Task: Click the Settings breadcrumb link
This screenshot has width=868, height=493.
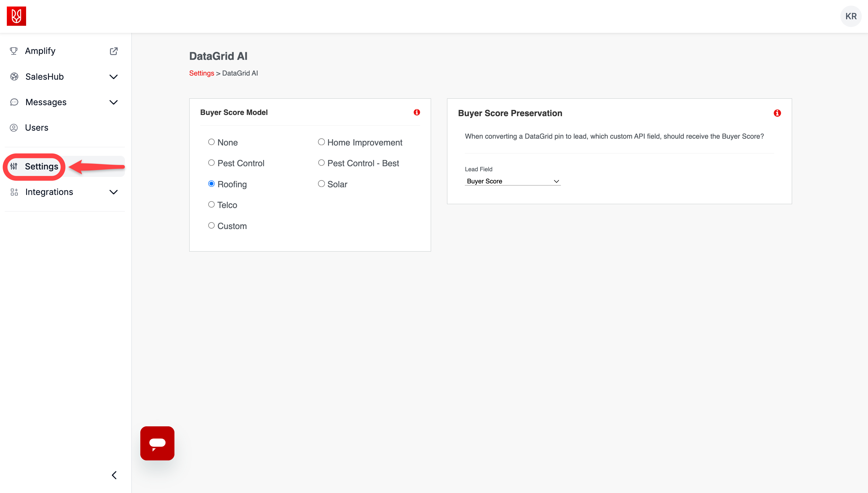Action: coord(201,73)
